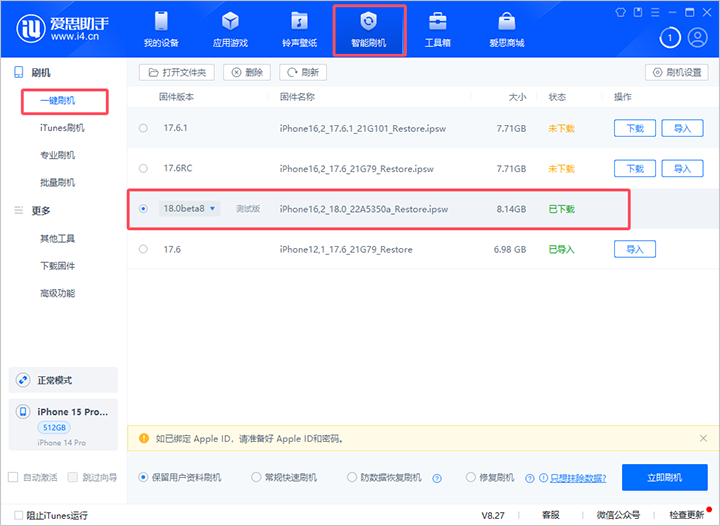Screen dimensions: 720x526
Task: Switch to iTunes刷机 in the sidebar
Action: click(x=62, y=128)
